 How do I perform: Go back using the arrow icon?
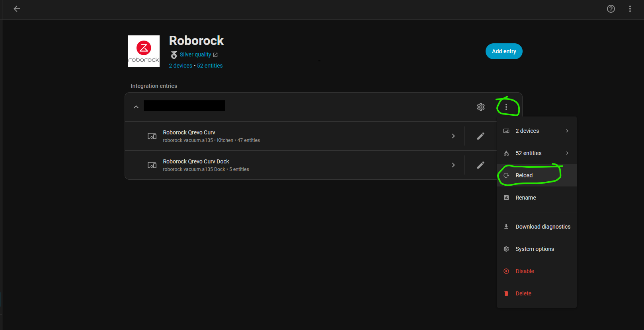click(17, 9)
